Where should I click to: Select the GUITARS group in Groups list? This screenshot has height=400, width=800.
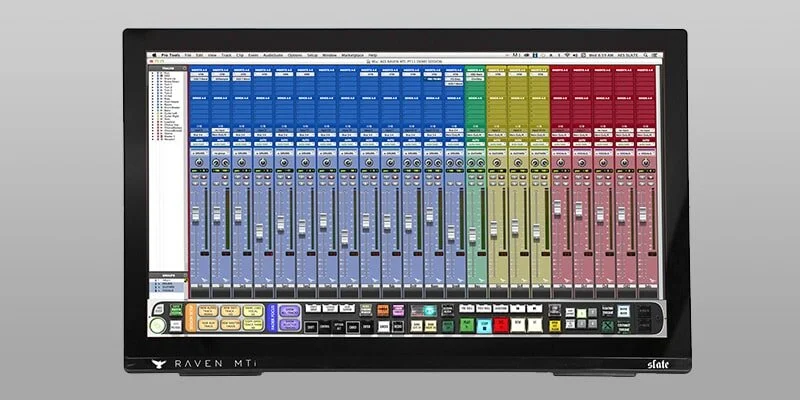tap(166, 287)
